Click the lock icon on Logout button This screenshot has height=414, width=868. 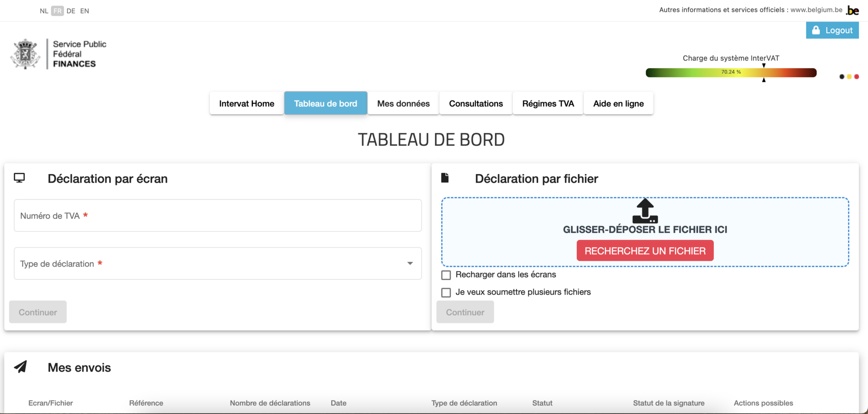(816, 31)
